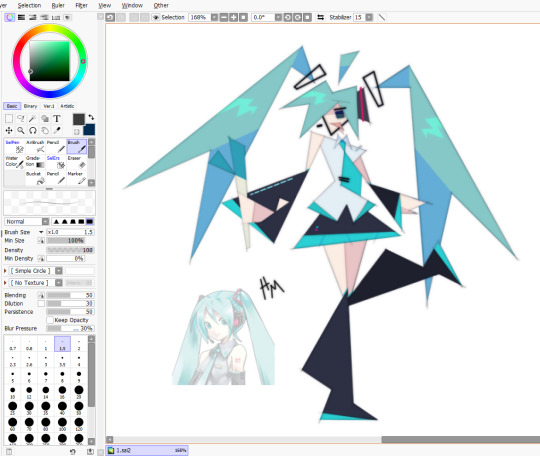Click the foreground color swatch

tap(79, 119)
